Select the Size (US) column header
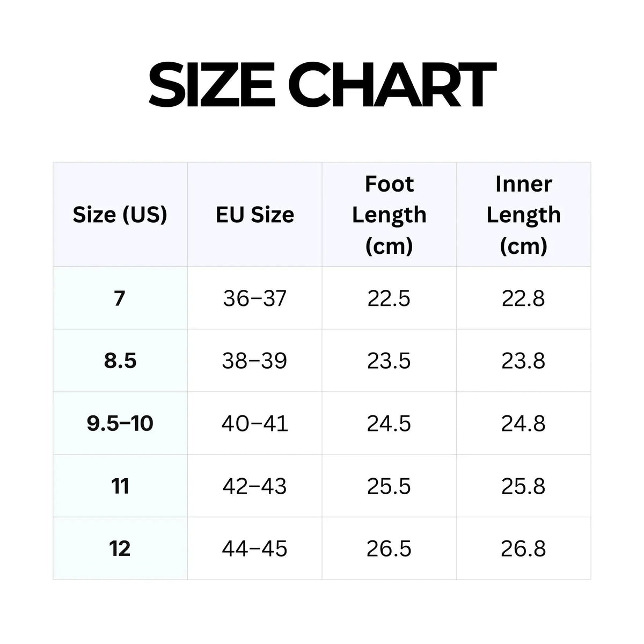The height and width of the screenshot is (644, 644). 120,215
